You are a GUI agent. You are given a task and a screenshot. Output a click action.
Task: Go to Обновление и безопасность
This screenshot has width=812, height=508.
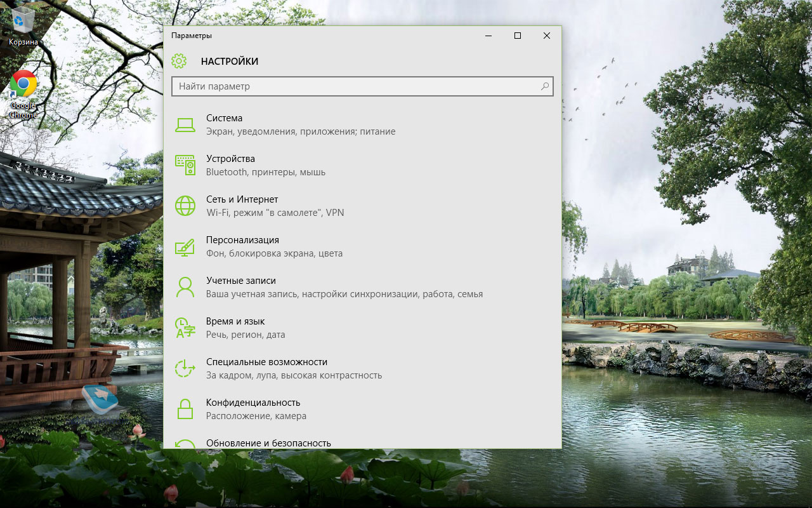(268, 443)
